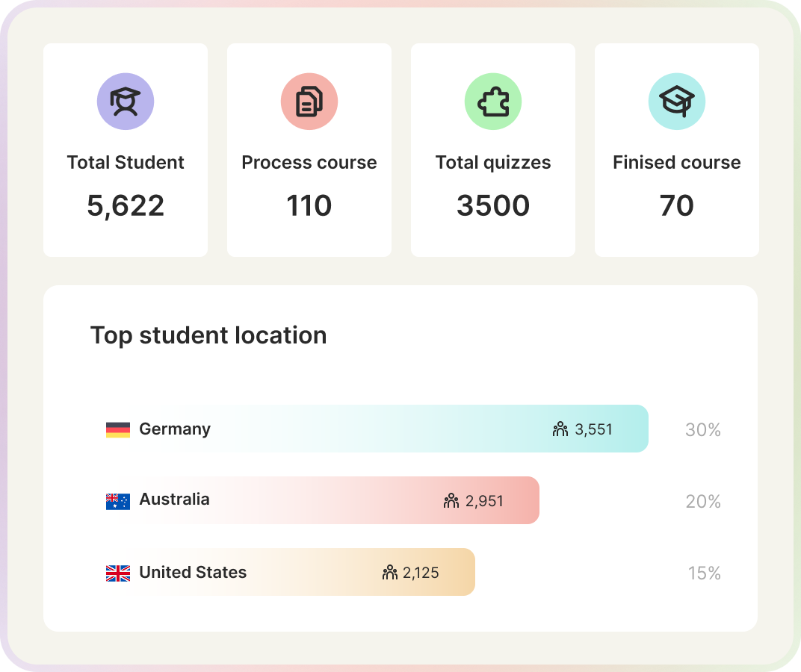The width and height of the screenshot is (801, 672).
Task: Click the Australia flag icon
Action: (118, 501)
